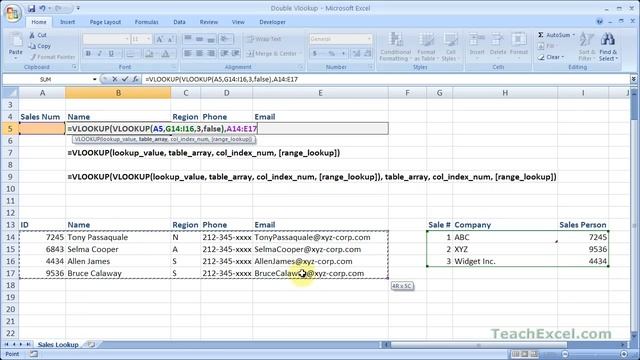Undo the last action
This screenshot has width=640, height=360.
coord(42,8)
